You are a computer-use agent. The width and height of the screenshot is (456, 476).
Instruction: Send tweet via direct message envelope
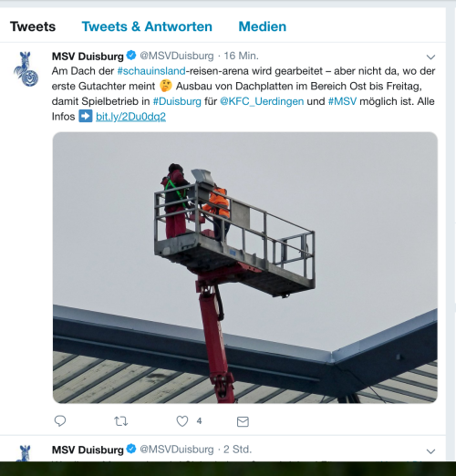(x=243, y=421)
